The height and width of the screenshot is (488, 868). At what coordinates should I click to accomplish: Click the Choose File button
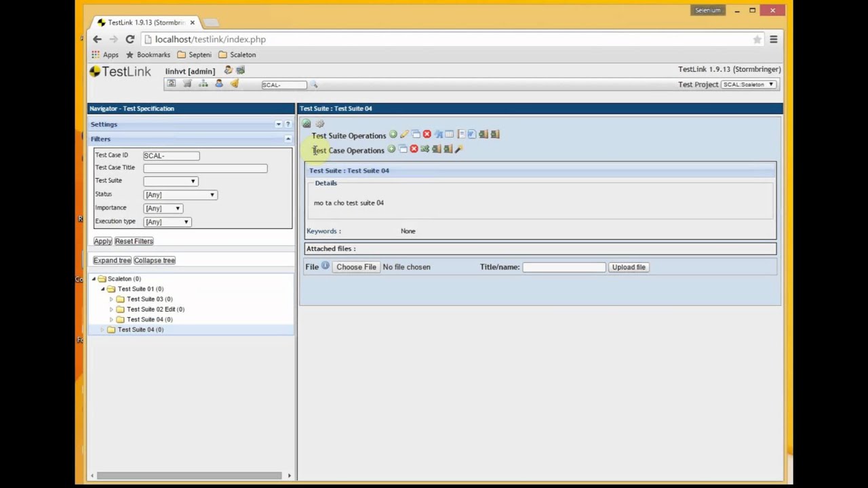click(x=356, y=267)
